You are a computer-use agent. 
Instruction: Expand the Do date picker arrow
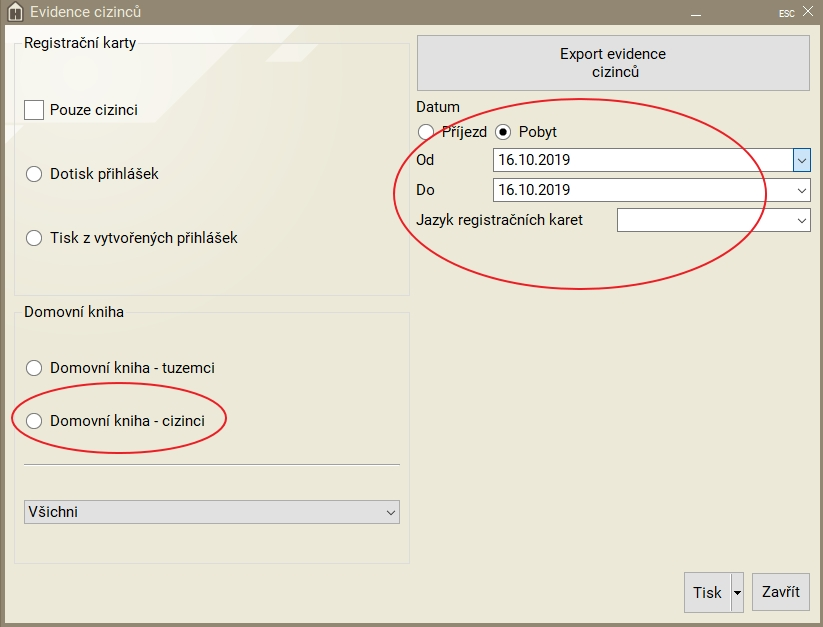tap(801, 190)
